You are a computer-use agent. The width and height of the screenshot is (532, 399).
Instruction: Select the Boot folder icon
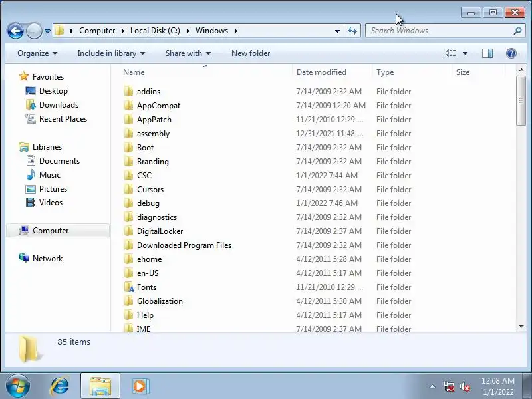[x=129, y=147]
